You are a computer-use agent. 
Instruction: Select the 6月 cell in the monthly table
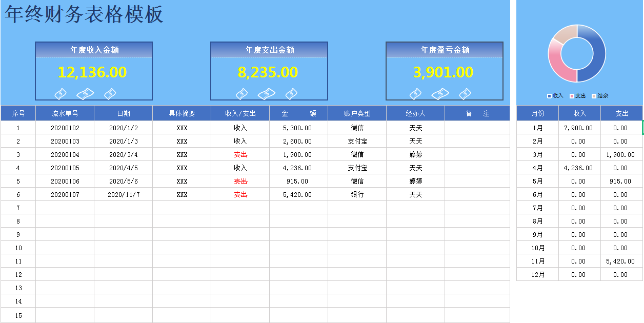[538, 194]
